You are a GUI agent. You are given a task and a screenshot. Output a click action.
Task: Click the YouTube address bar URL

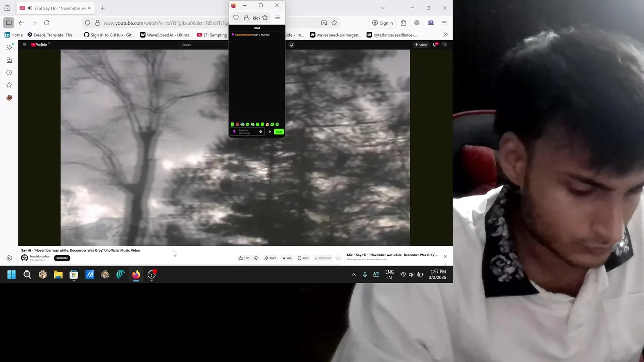[166, 23]
